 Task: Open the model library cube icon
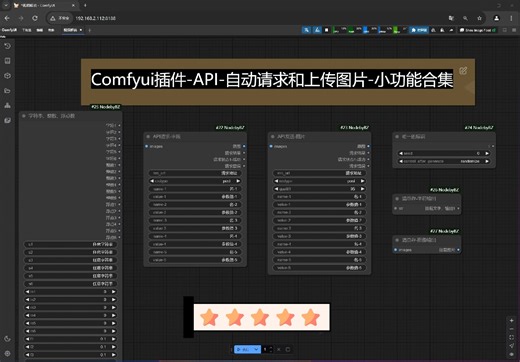click(7, 76)
